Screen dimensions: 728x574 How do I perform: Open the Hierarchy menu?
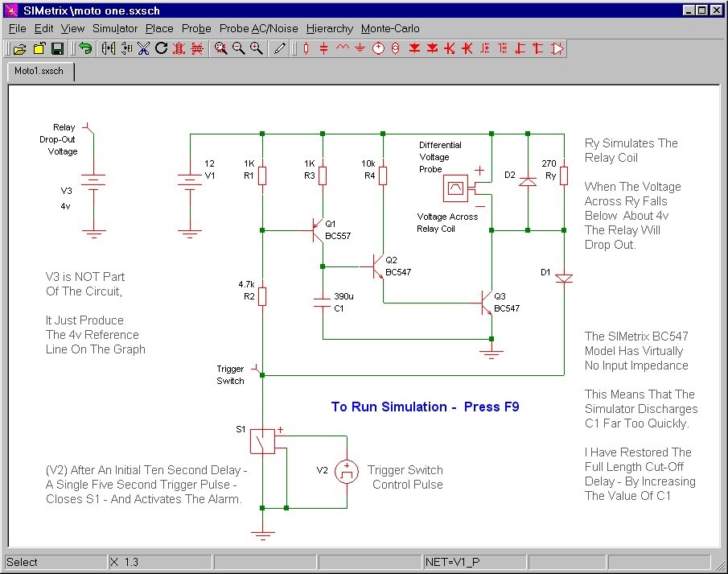330,28
